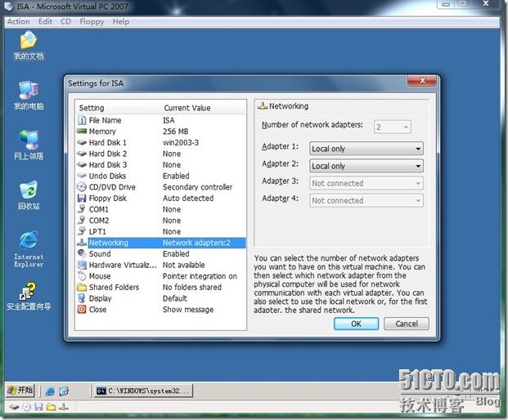Click the 'Network adapters:2' value

click(x=196, y=243)
